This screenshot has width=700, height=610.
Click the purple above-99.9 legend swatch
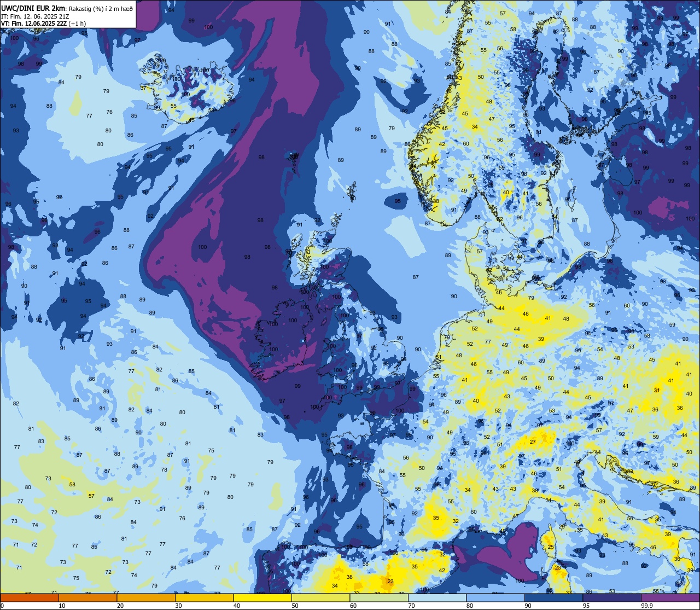tap(670, 597)
